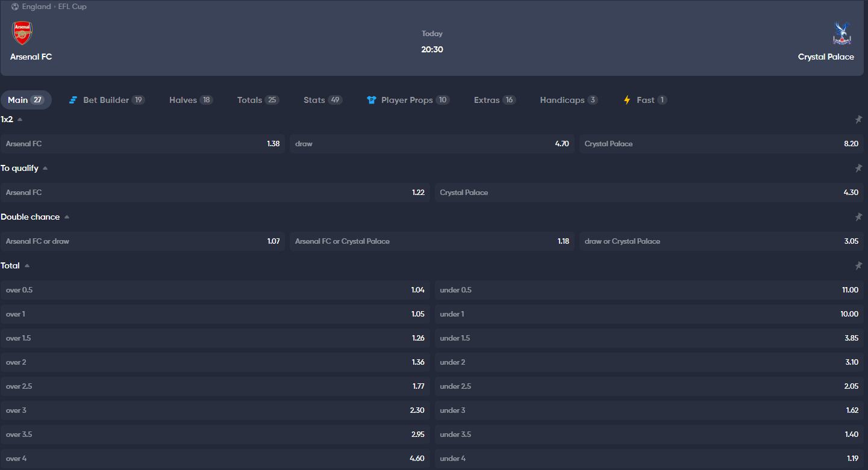Choose under 1 at 10.00
Image resolution: width=868 pixels, height=470 pixels.
[649, 314]
